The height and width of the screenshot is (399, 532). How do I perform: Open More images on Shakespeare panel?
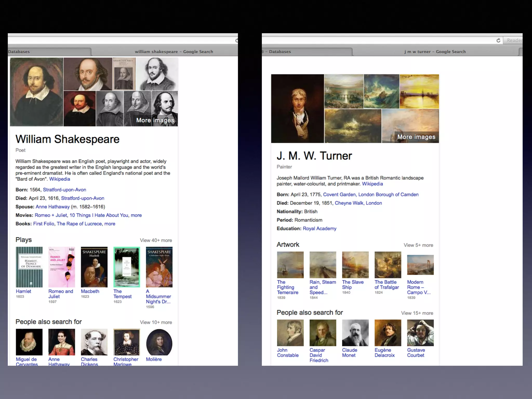(x=155, y=120)
